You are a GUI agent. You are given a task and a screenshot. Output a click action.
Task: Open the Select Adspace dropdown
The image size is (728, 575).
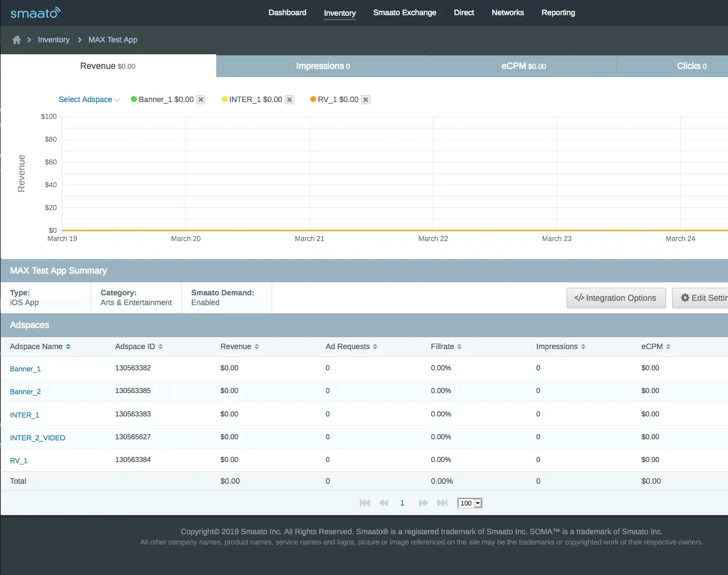pos(89,99)
